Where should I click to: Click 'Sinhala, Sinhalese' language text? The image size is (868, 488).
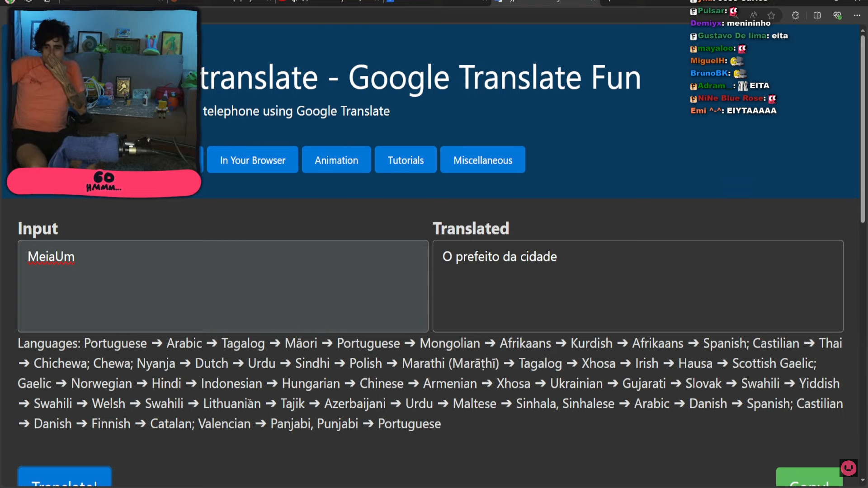565,404
